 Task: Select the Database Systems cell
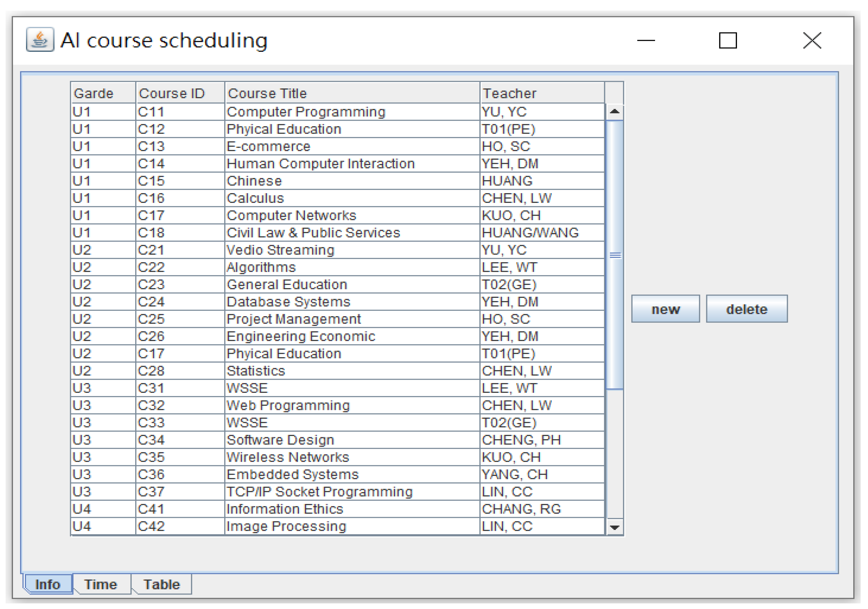pyautogui.click(x=352, y=302)
